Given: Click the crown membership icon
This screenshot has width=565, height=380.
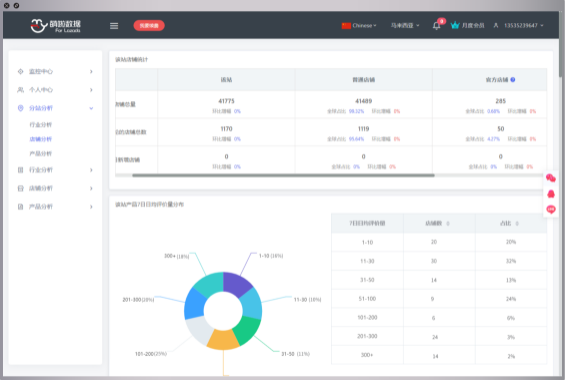Looking at the screenshot, I should click(455, 25).
